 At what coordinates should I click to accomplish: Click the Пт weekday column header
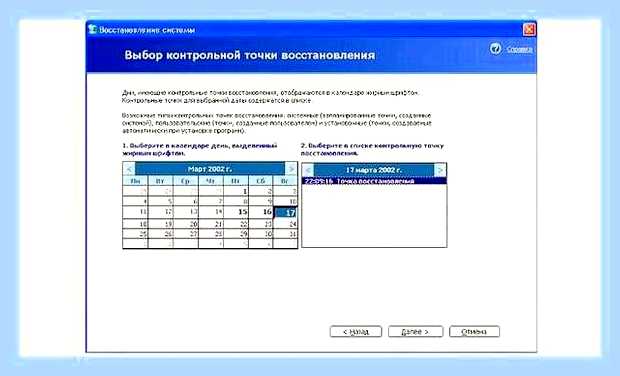pos(236,181)
